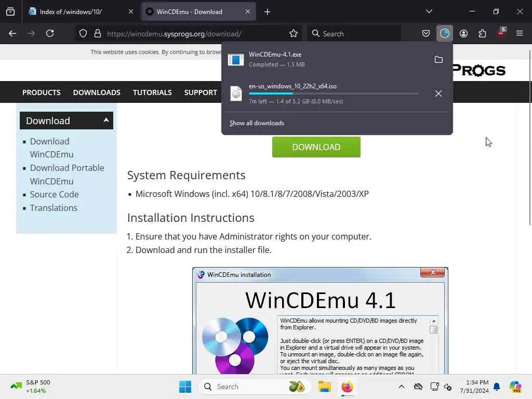The width and height of the screenshot is (532, 399).
Task: List all tabs dropdown arrow
Action: (429, 11)
